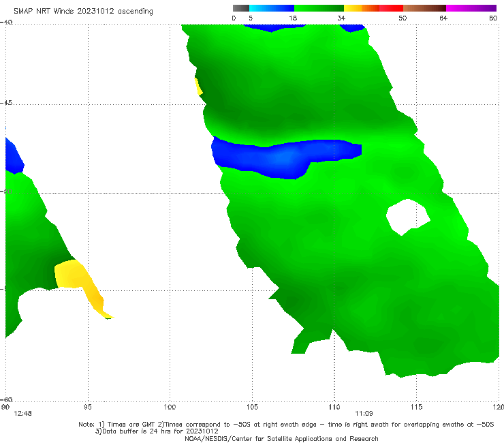The width and height of the screenshot is (504, 443).
Task: Click the longitude label 115
Action: point(417,407)
